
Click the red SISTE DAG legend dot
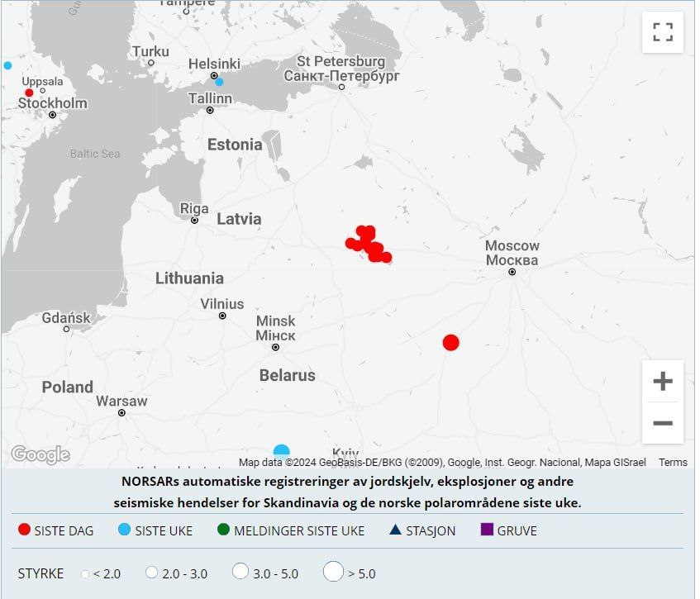tap(24, 530)
